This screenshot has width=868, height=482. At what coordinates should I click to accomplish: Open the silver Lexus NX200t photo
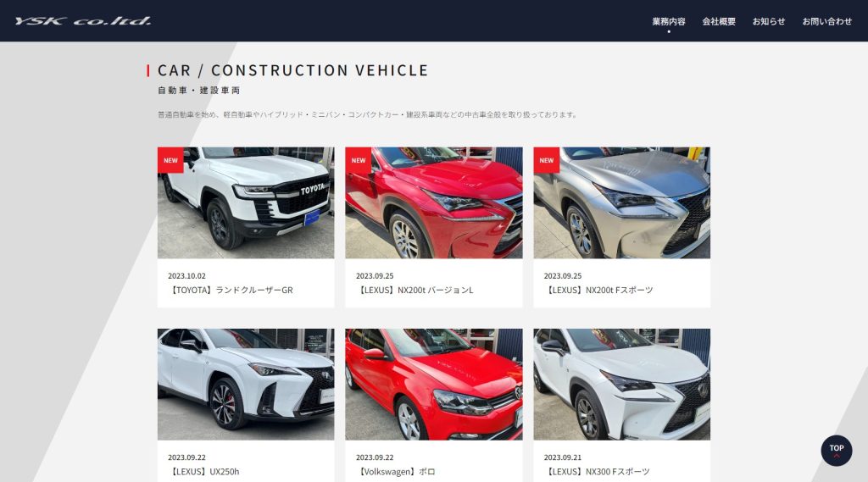click(621, 202)
